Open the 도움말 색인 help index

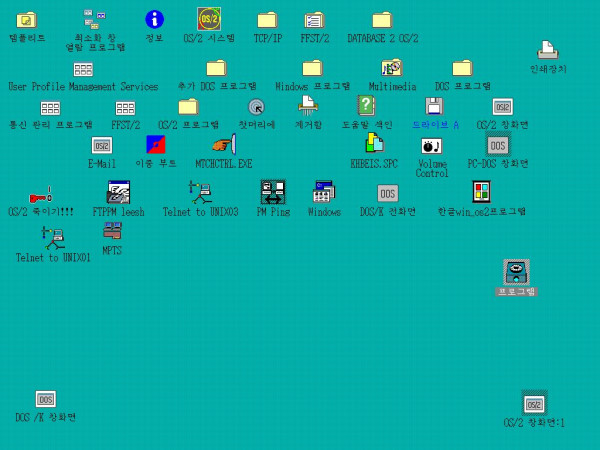coord(367,106)
